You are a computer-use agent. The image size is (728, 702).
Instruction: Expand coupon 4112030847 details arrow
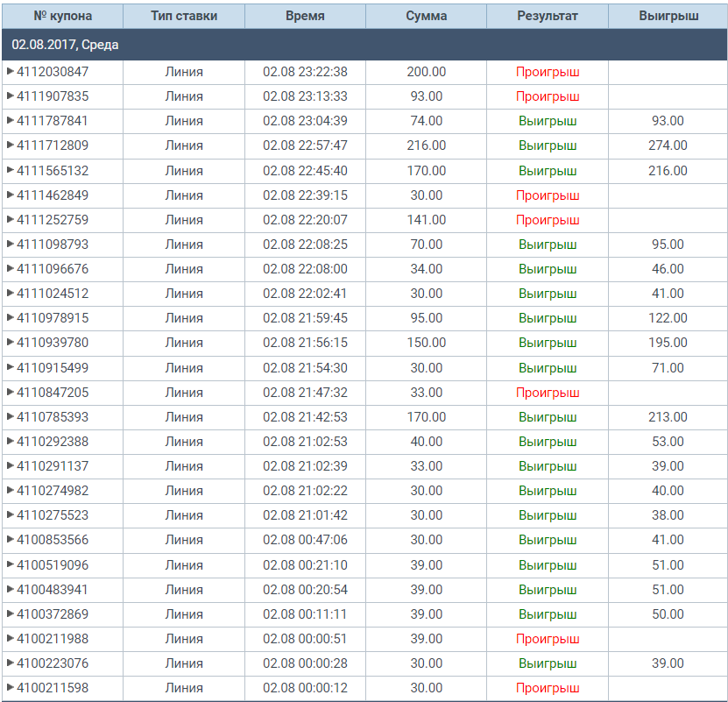point(11,72)
